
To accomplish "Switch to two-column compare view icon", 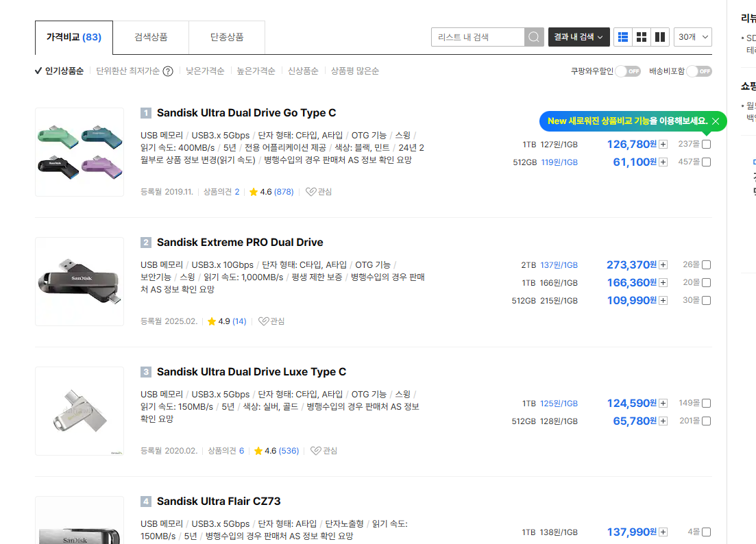I will (x=660, y=37).
